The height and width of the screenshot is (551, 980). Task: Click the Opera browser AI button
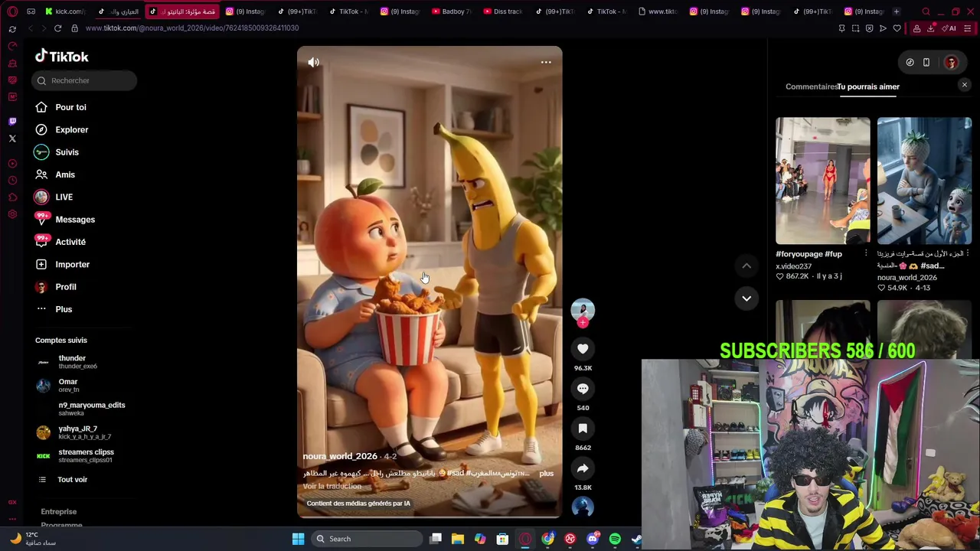[x=949, y=28]
